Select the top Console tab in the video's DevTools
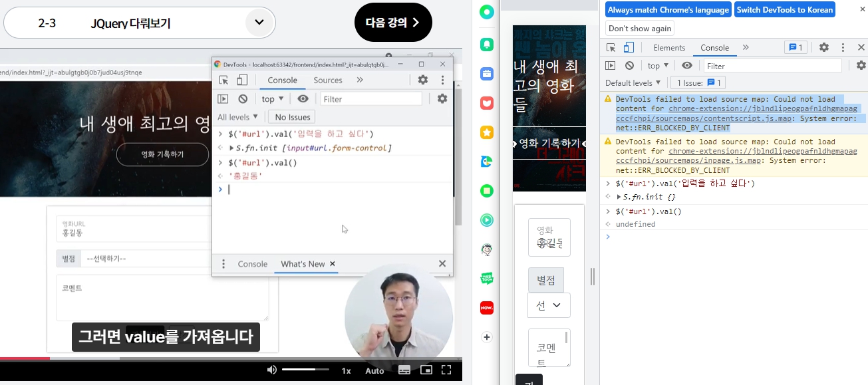 [x=283, y=80]
